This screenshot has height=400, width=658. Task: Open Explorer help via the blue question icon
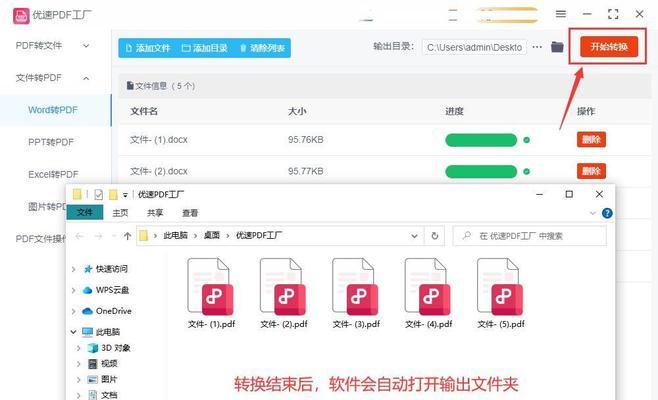click(x=607, y=213)
